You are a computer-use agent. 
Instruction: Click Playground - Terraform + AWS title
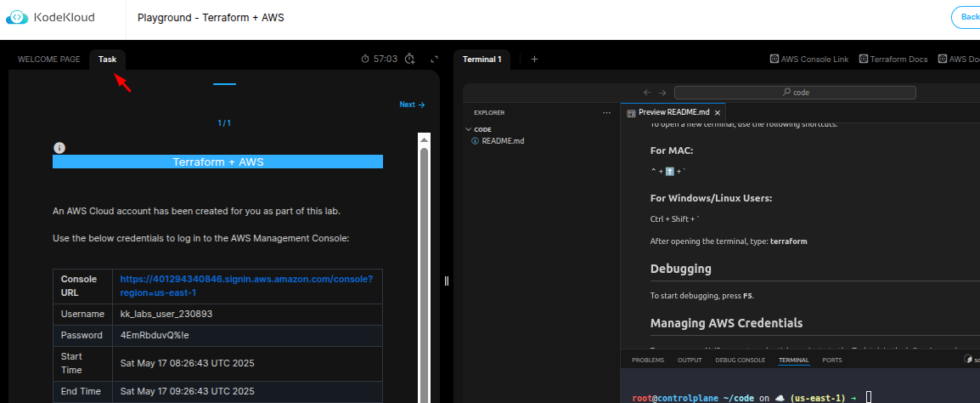(x=211, y=18)
